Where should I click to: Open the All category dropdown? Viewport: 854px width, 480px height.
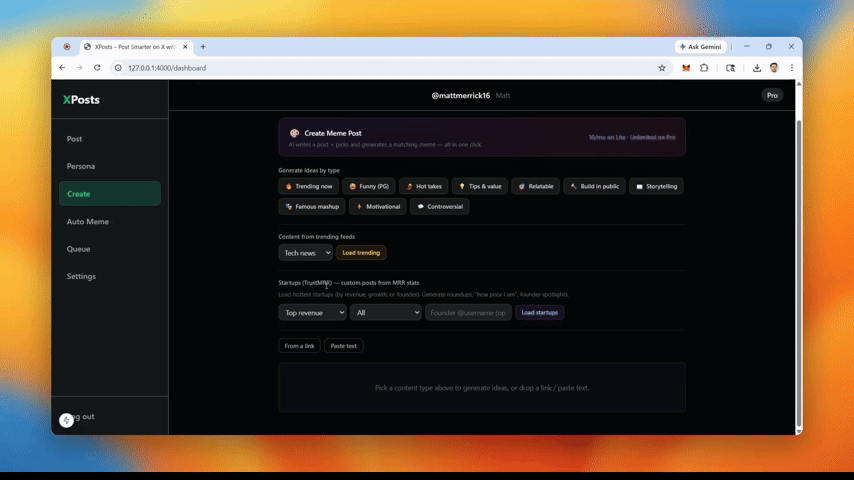pyautogui.click(x=385, y=313)
